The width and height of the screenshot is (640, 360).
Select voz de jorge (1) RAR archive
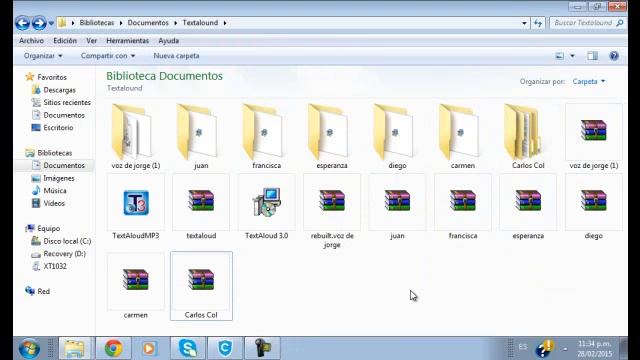593,136
